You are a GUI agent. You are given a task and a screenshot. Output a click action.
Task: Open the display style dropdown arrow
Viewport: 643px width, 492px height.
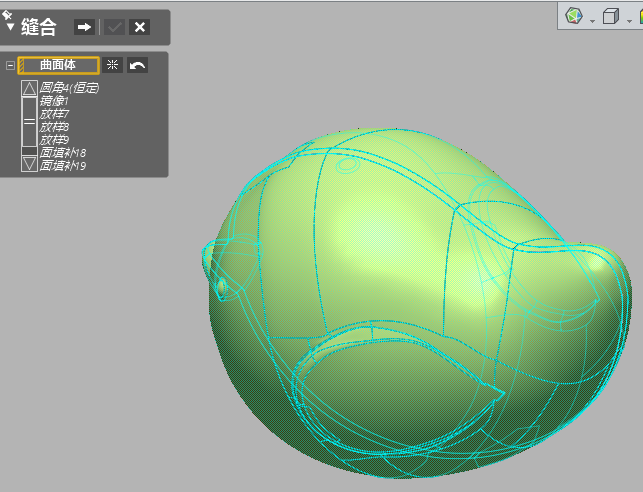tap(629, 21)
